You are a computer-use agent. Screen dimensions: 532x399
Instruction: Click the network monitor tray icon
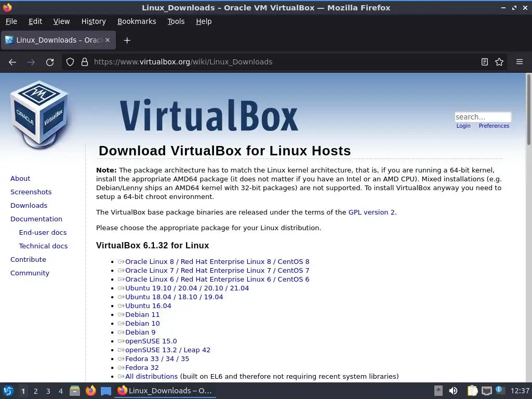[486, 391]
